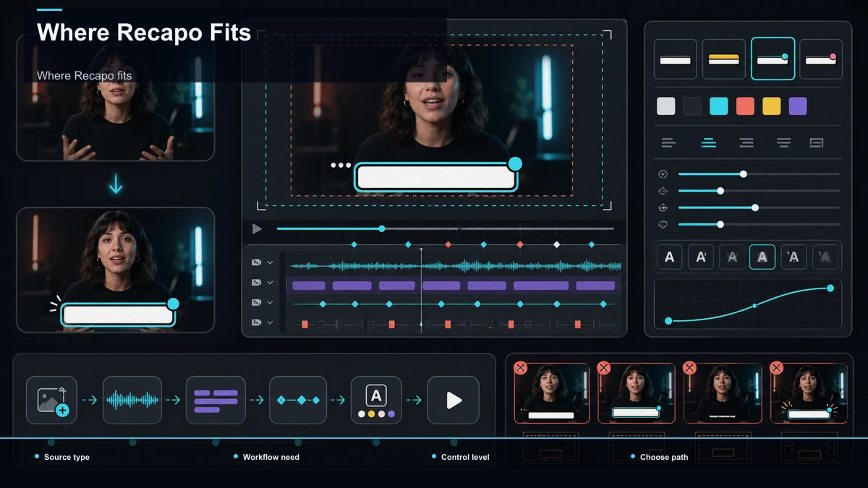This screenshot has width=868, height=488.
Task: Toggle camera-off icon on the cyan keyframe track
Action: pos(255,303)
